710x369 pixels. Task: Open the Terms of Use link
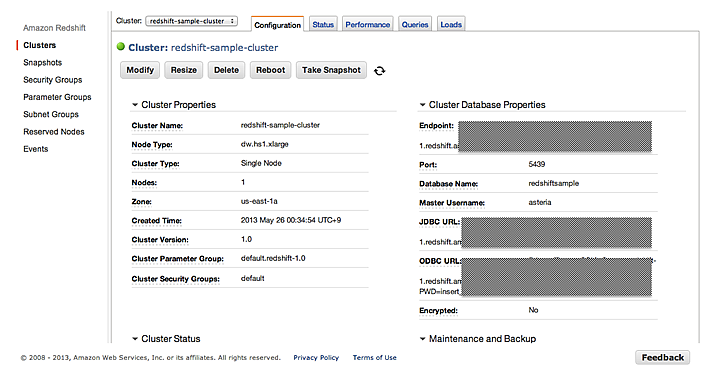pos(374,358)
